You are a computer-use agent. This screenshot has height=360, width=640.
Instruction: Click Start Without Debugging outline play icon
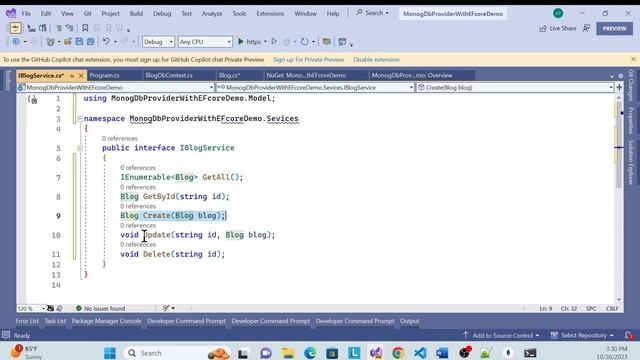274,42
